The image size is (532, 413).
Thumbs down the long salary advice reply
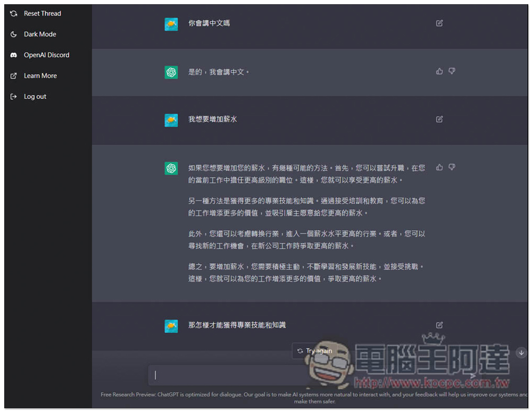(x=452, y=167)
